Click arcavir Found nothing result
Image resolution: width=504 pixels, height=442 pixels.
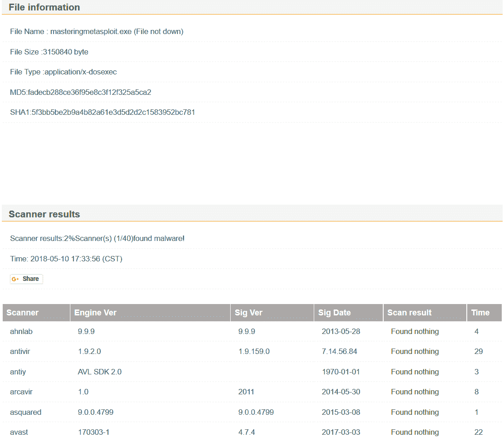(415, 392)
